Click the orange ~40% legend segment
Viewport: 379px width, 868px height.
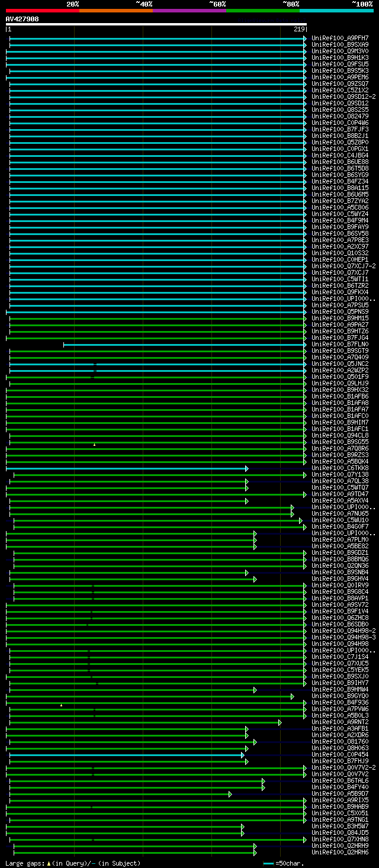click(x=116, y=10)
